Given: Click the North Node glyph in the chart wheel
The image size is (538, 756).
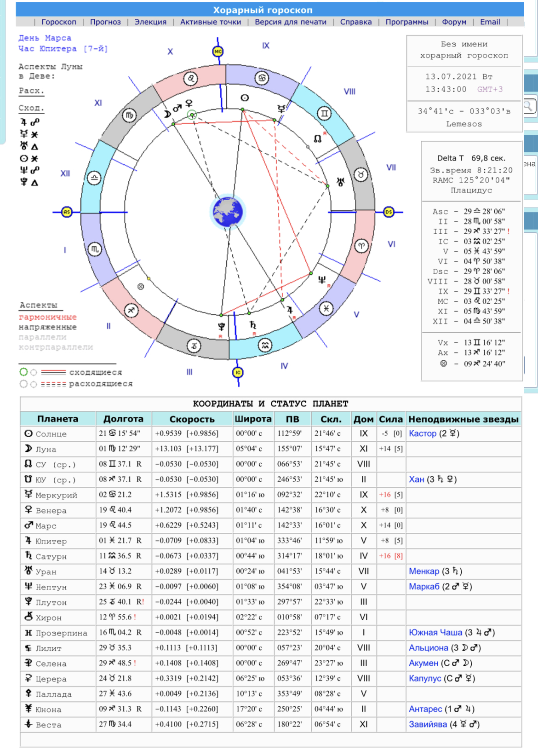Looking at the screenshot, I should [317, 138].
